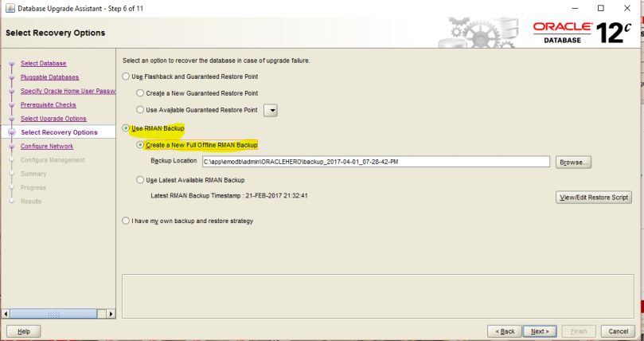The height and width of the screenshot is (341, 644).
Task: Open View/Edit Restore Script
Action: click(593, 197)
